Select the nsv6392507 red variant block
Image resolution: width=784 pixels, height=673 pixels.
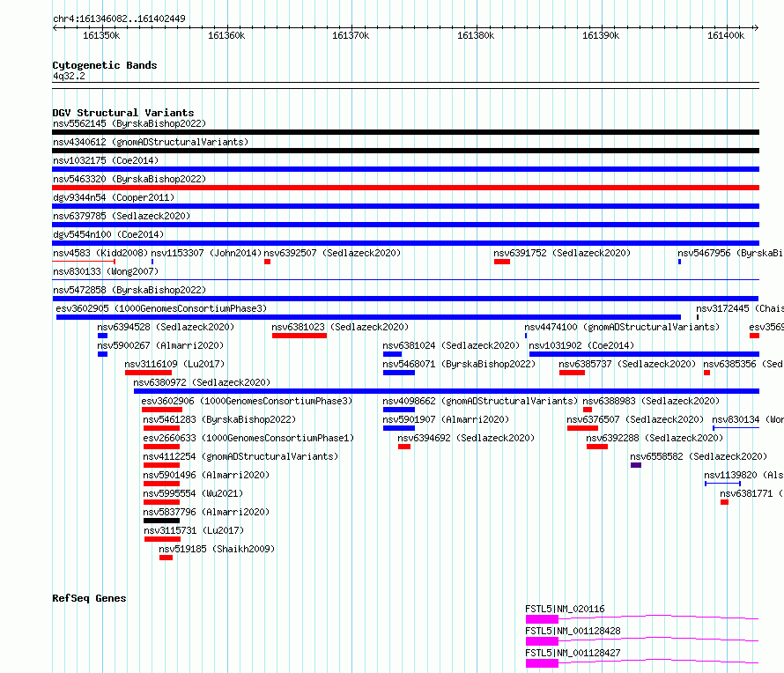268,262
